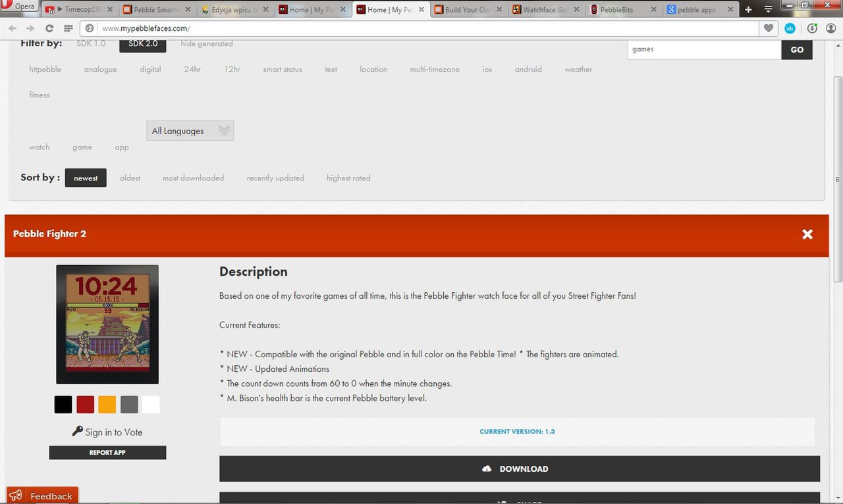
Task: Open the All Languages dropdown
Action: pos(190,130)
